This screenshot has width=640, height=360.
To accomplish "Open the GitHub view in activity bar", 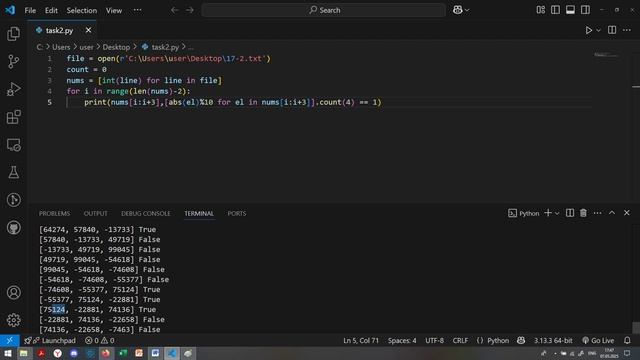I will point(13,227).
